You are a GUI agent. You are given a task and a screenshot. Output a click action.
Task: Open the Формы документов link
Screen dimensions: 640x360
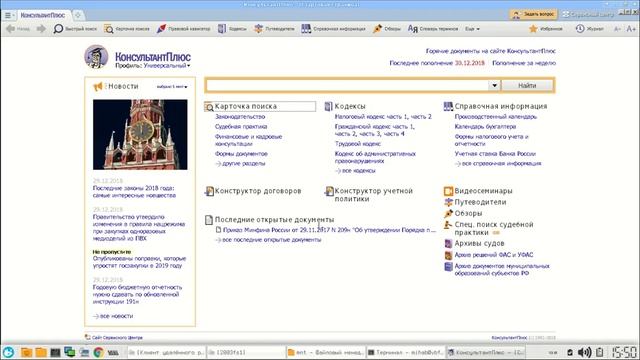(x=241, y=154)
